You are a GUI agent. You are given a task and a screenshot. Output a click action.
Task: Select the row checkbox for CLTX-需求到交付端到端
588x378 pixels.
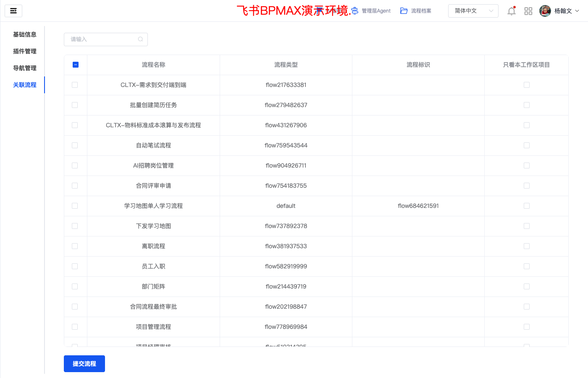75,85
